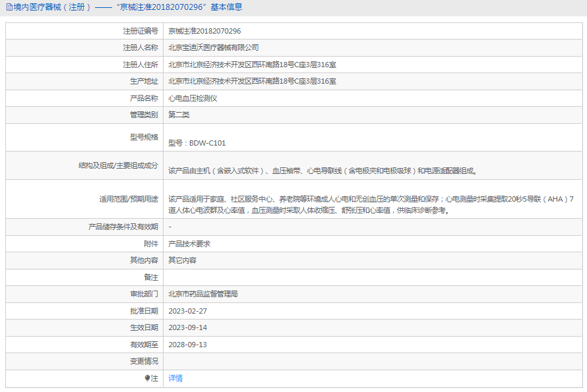Click the 结构及组成/主要组成成分 label
The width and height of the screenshot is (587, 392).
(118, 165)
